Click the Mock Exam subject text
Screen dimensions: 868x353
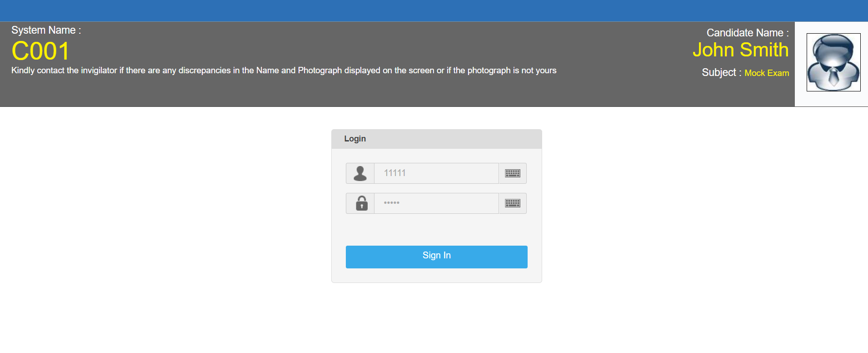(x=767, y=73)
